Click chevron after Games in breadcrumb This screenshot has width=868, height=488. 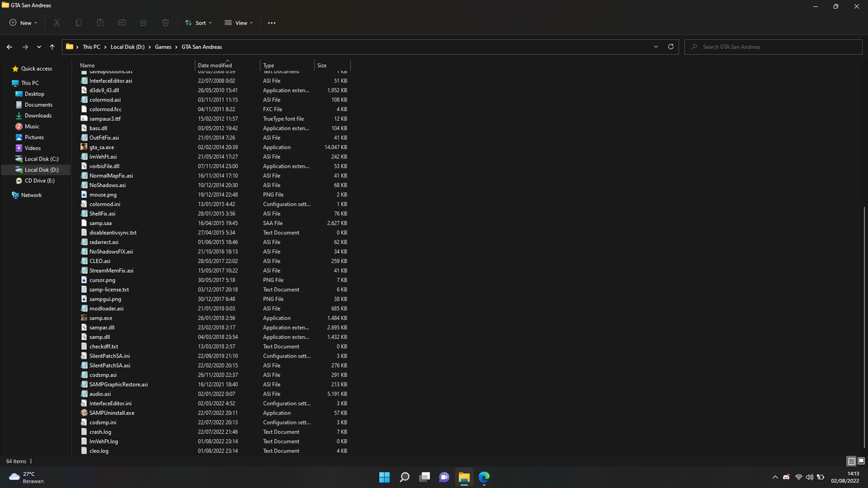click(176, 47)
